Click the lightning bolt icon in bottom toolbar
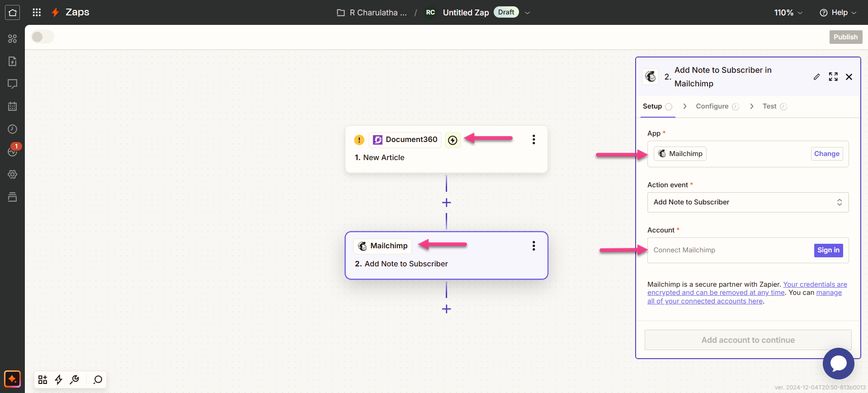 [x=59, y=379]
